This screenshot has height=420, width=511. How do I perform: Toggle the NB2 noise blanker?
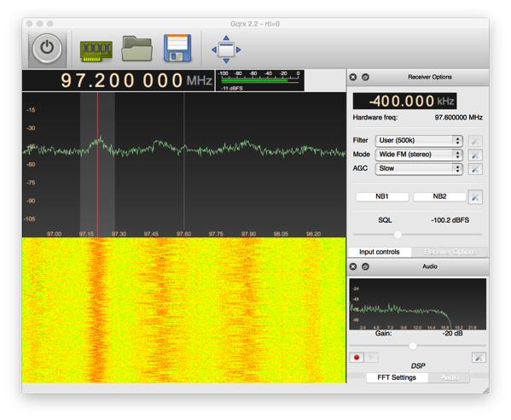pos(439,196)
